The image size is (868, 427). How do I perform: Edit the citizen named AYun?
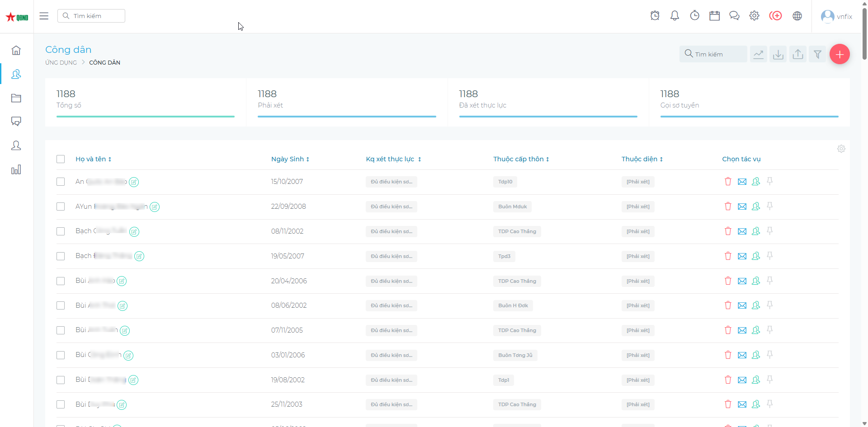coord(155,207)
